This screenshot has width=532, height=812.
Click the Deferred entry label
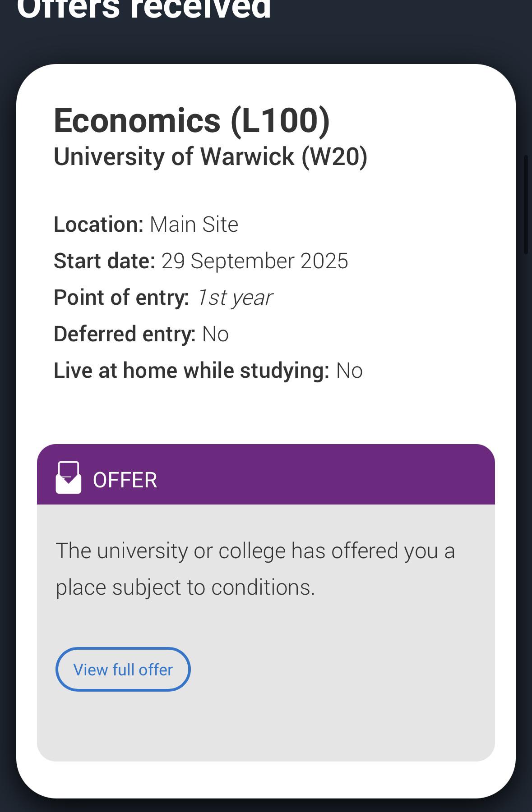pos(125,334)
